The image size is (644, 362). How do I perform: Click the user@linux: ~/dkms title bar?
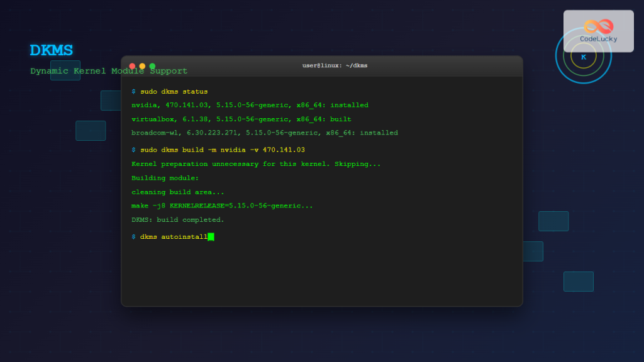[333, 65]
